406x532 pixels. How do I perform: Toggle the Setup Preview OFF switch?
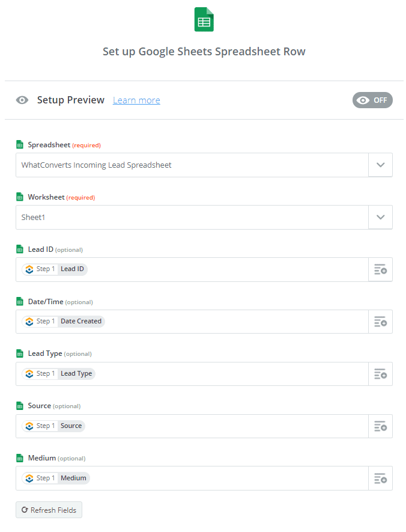coord(372,100)
